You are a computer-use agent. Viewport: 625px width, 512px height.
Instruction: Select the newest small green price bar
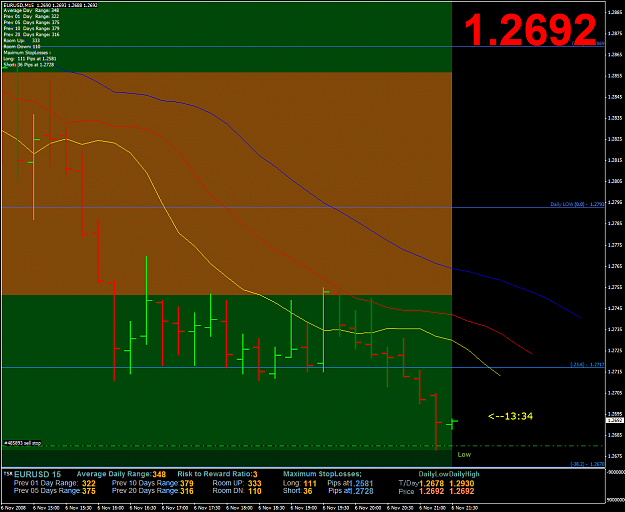[x=452, y=424]
